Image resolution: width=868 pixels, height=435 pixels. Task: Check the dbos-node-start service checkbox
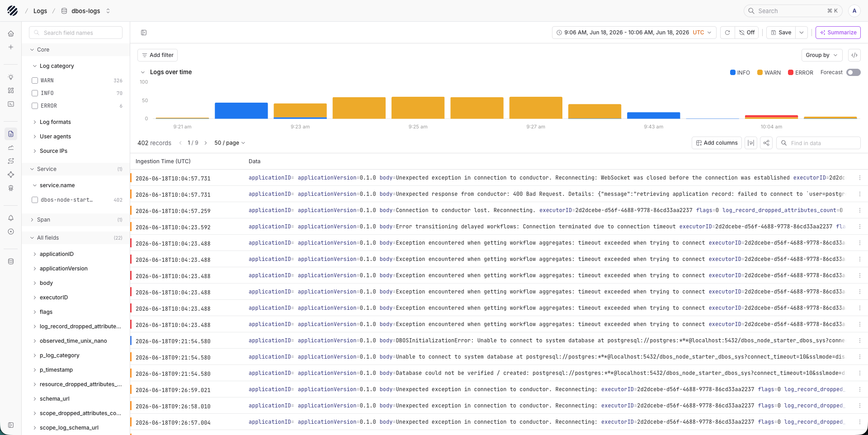[35, 200]
